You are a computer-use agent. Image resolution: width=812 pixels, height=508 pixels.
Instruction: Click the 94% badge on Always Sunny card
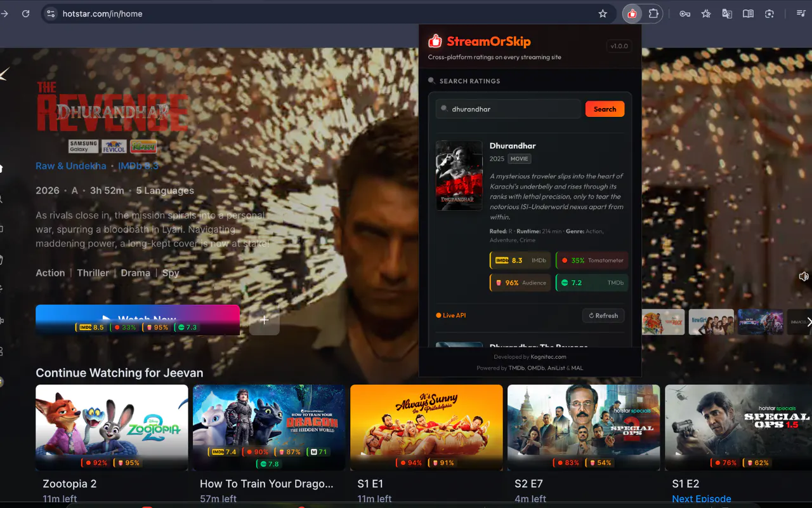(410, 463)
